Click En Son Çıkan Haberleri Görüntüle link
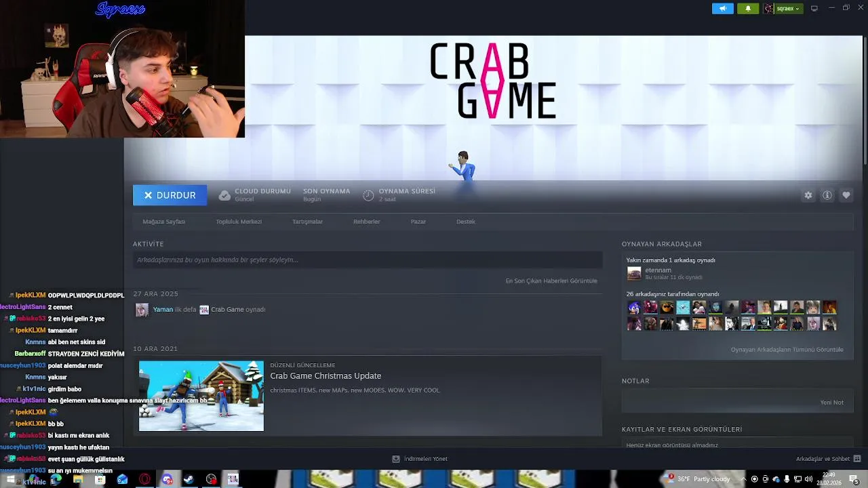 point(551,281)
